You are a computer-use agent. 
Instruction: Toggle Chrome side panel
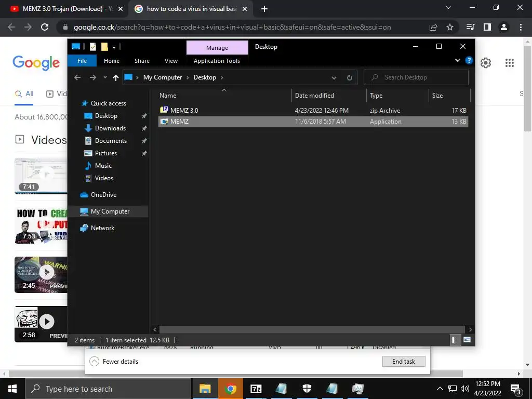pyautogui.click(x=487, y=27)
